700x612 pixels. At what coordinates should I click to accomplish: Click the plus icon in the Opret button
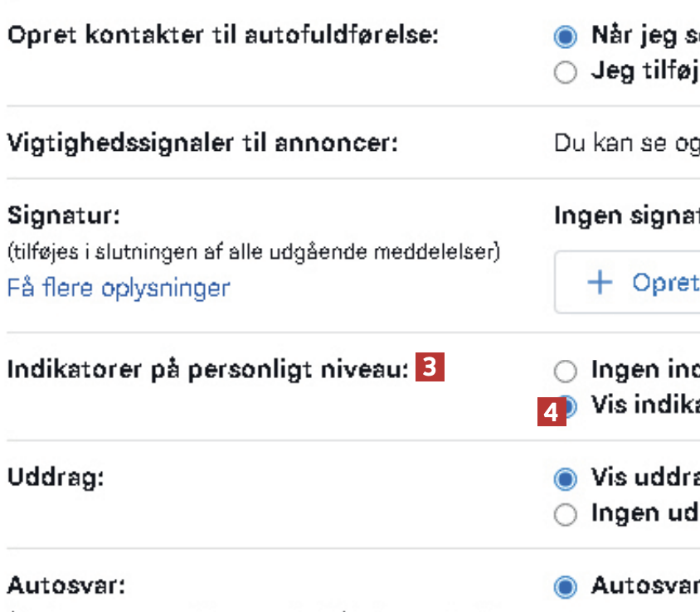pyautogui.click(x=599, y=283)
